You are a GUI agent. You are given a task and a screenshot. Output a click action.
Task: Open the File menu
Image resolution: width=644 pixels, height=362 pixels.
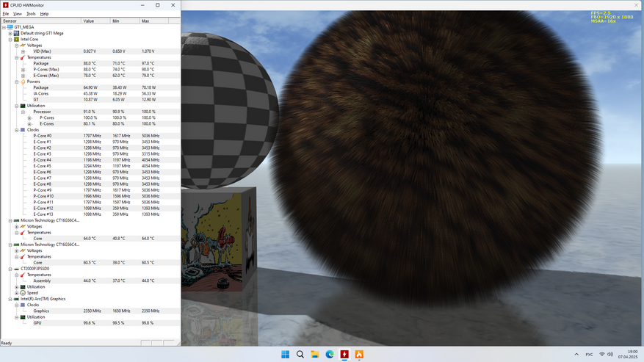(x=6, y=13)
